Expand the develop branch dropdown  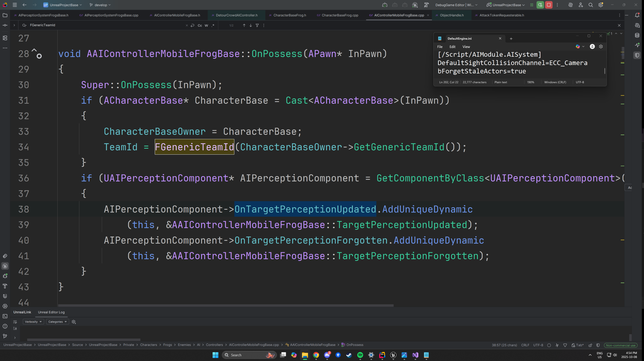[x=100, y=5]
